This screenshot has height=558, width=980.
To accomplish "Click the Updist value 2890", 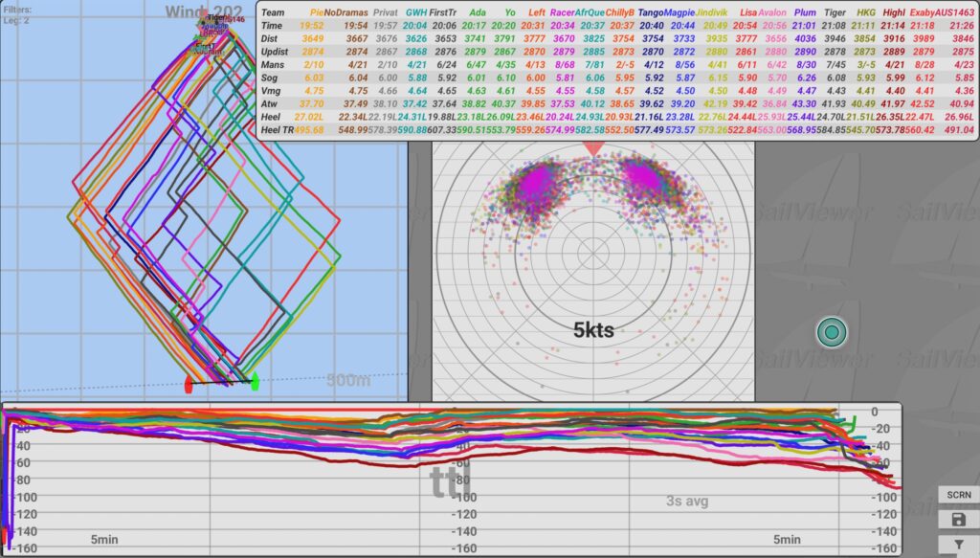I will tap(805, 52).
